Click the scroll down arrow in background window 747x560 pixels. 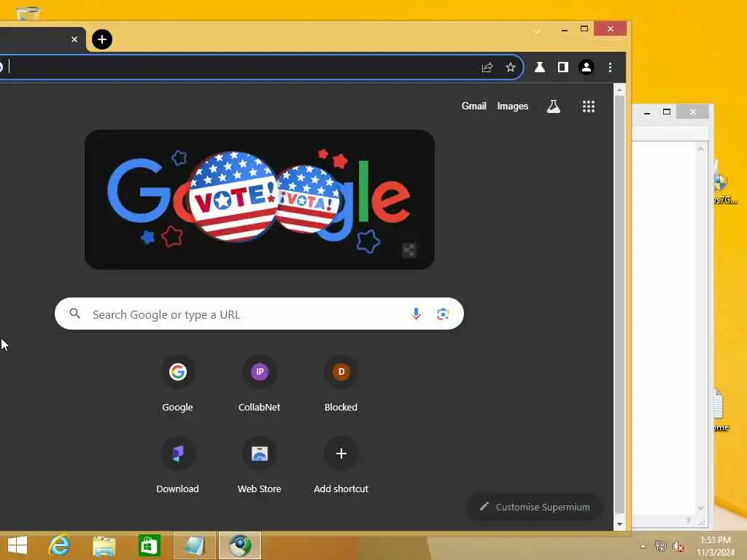[700, 508]
